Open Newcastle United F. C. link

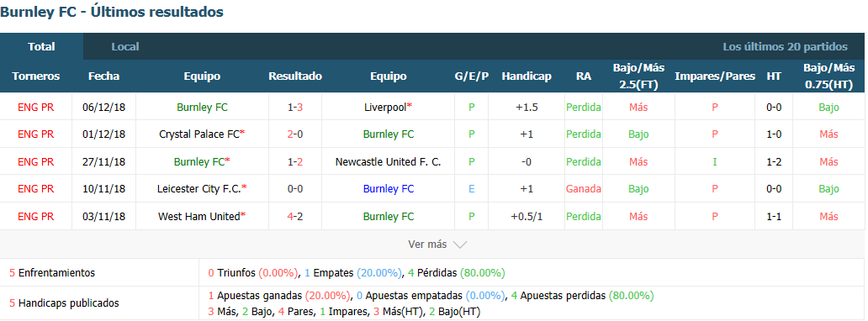[388, 161]
